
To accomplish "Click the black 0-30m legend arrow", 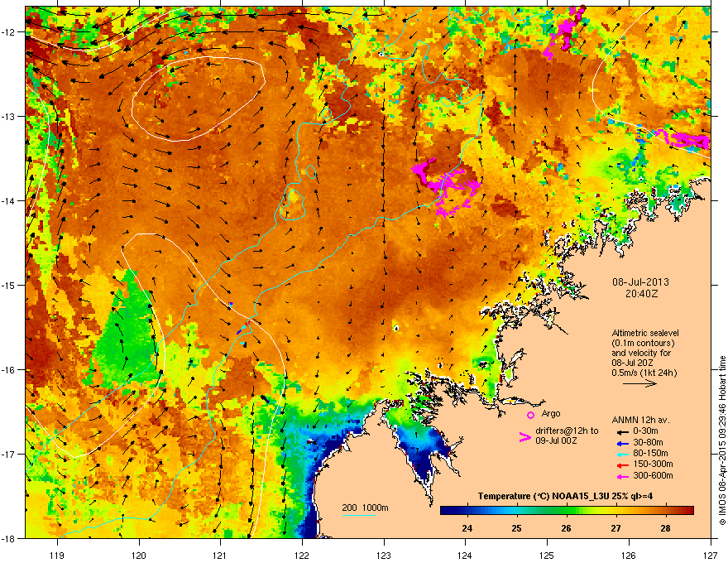I will coord(621,431).
